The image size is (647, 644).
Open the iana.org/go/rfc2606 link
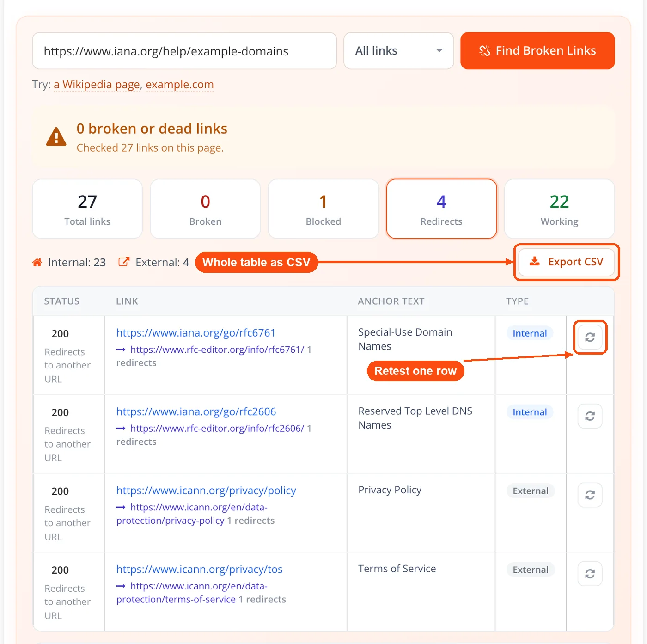(196, 411)
